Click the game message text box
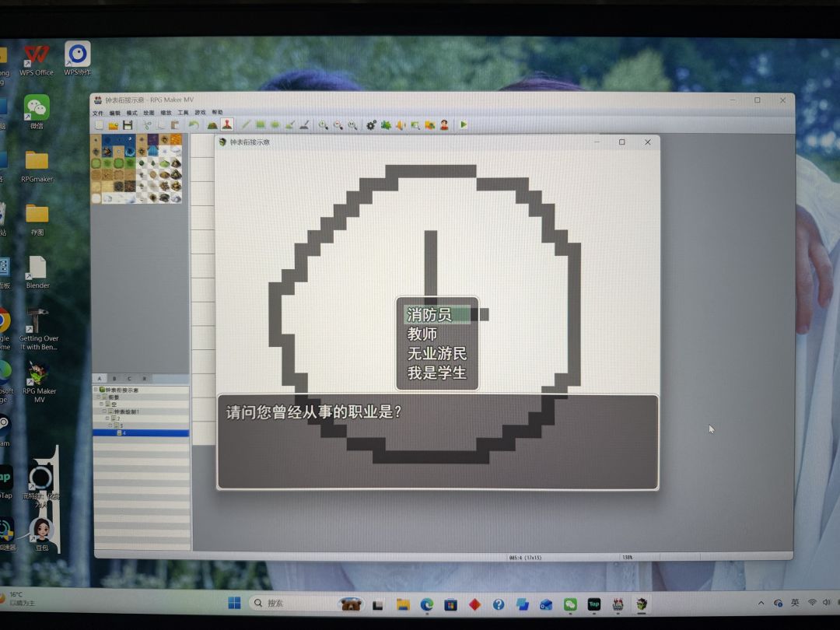Screen dimensions: 840x630 [438, 442]
